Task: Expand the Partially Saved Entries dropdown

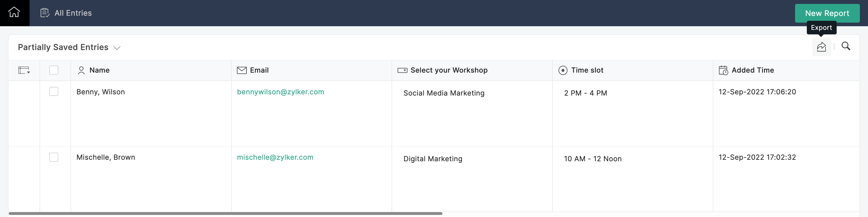Action: [x=117, y=48]
